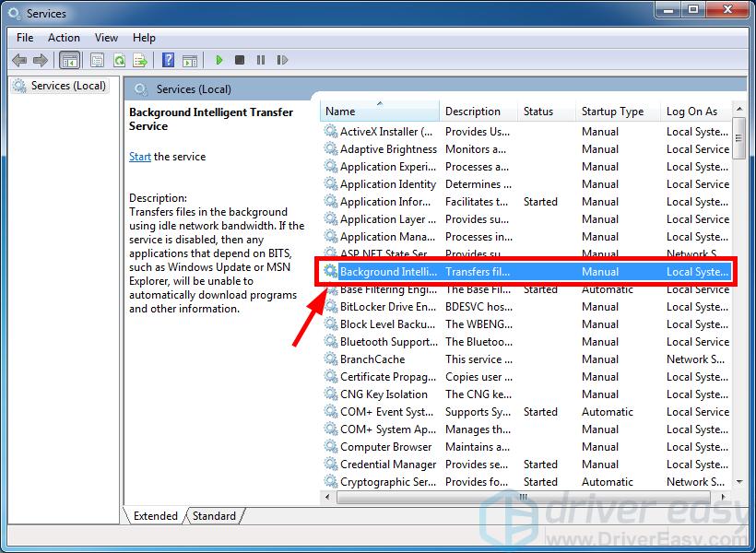Screen dimensions: 756x553
Task: Click the horizontal scrollbar left arrow
Action: (x=328, y=497)
